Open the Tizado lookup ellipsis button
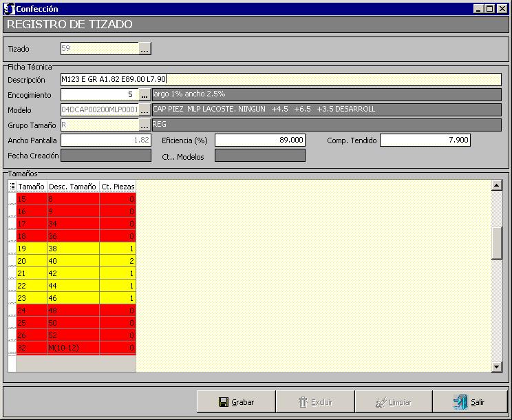Image resolution: width=512 pixels, height=420 pixels. 145,49
